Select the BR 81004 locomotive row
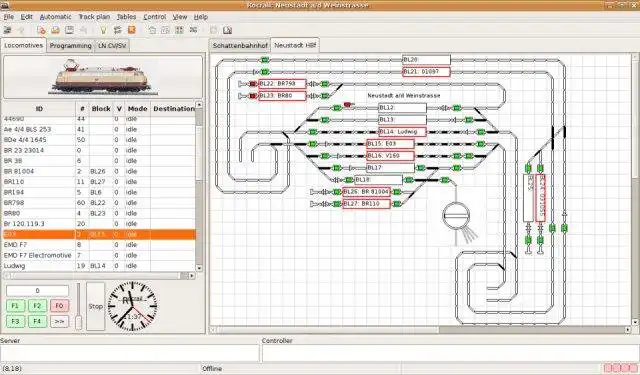 (x=99, y=171)
